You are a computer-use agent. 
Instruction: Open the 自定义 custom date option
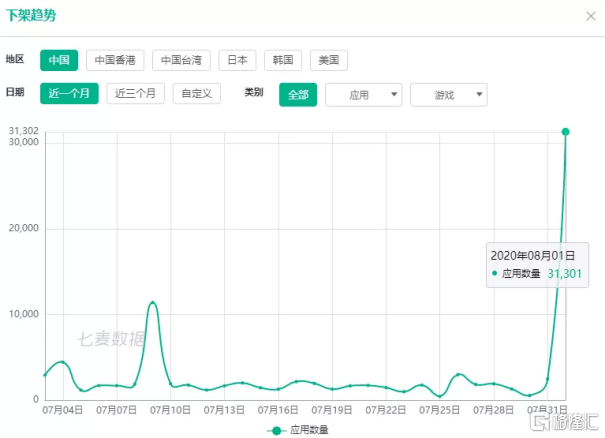pyautogui.click(x=197, y=93)
